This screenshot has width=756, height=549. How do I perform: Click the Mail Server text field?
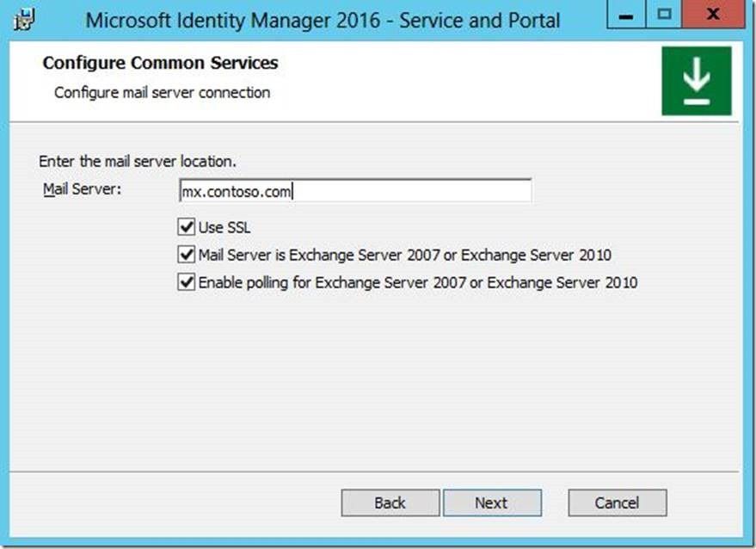[x=354, y=191]
